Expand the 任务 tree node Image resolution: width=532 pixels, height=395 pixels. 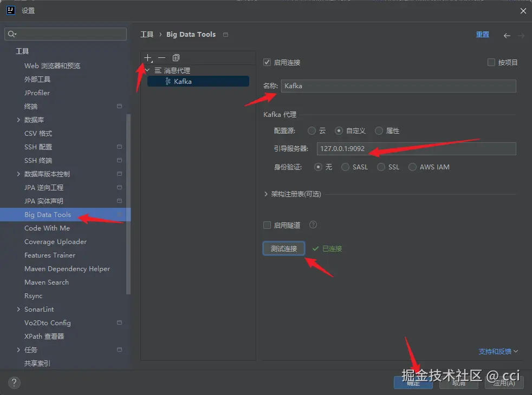tap(18, 350)
